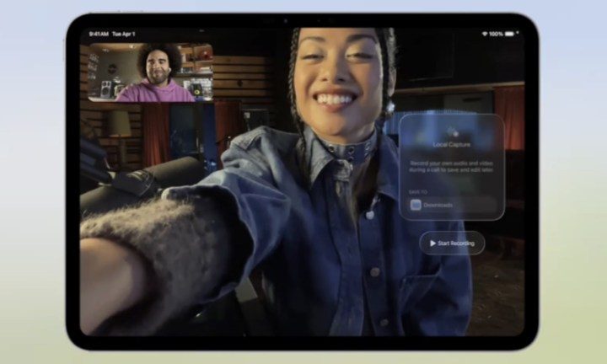
Task: Tap the battery icon in status bar
Action: click(511, 35)
